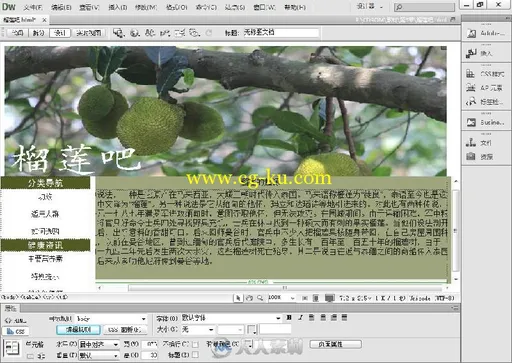Open the View (查看) menu
This screenshot has height=363, width=512.
(x=90, y=7)
